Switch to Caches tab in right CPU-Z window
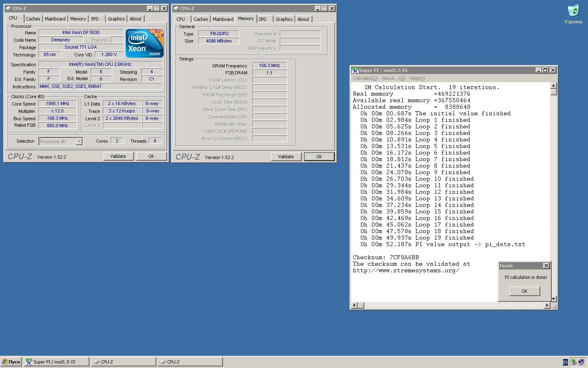Viewport: 588px width, 368px height. point(201,19)
